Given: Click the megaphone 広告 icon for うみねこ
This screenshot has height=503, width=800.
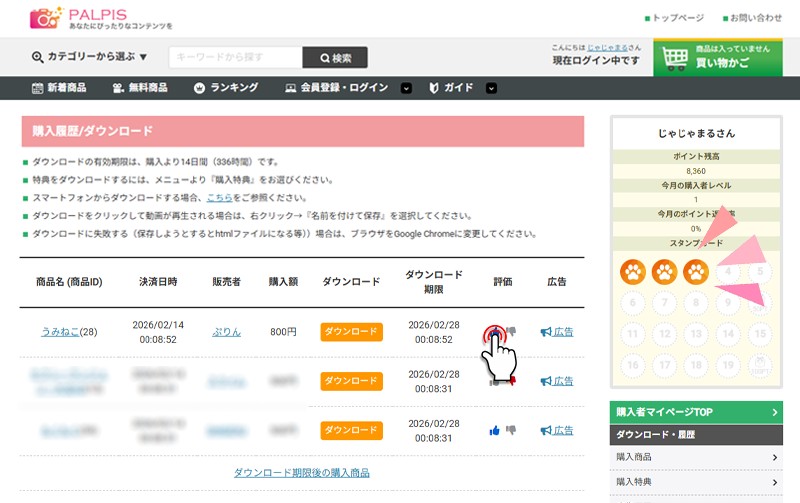Looking at the screenshot, I should (x=546, y=332).
